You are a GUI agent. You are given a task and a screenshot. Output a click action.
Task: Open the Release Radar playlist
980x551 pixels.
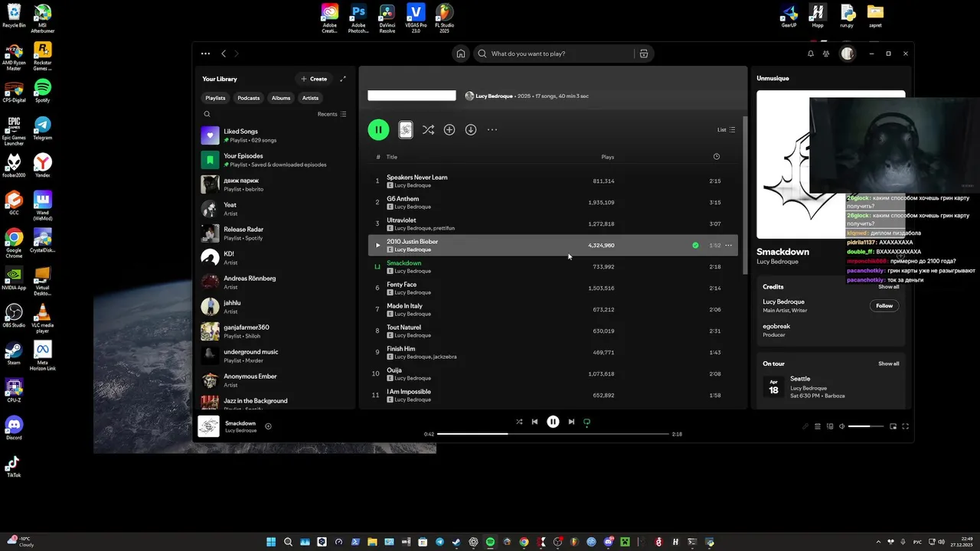coord(274,233)
